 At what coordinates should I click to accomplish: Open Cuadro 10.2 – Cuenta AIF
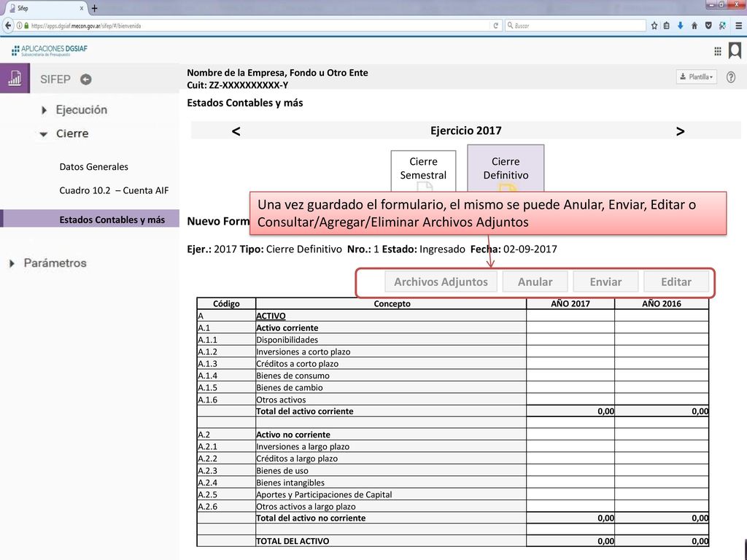tap(114, 190)
